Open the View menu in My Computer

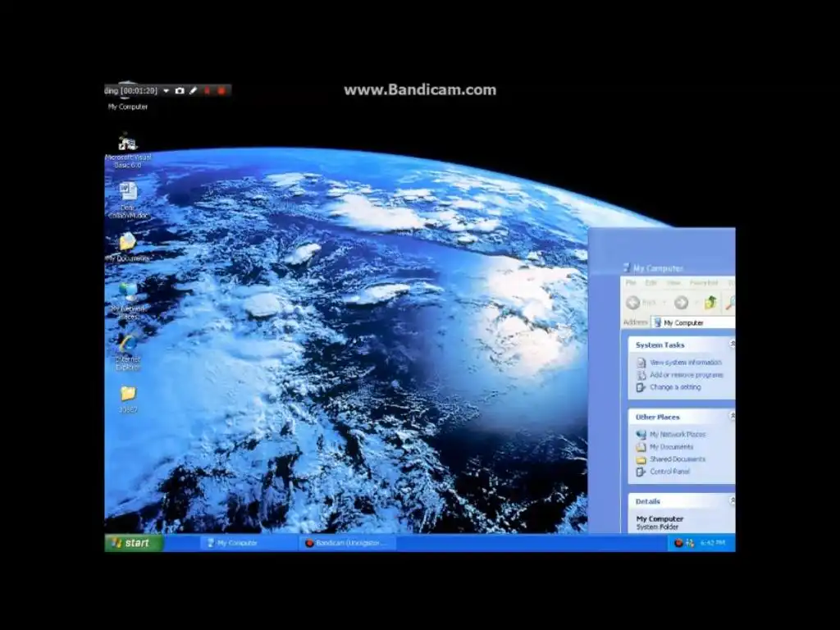tap(673, 282)
